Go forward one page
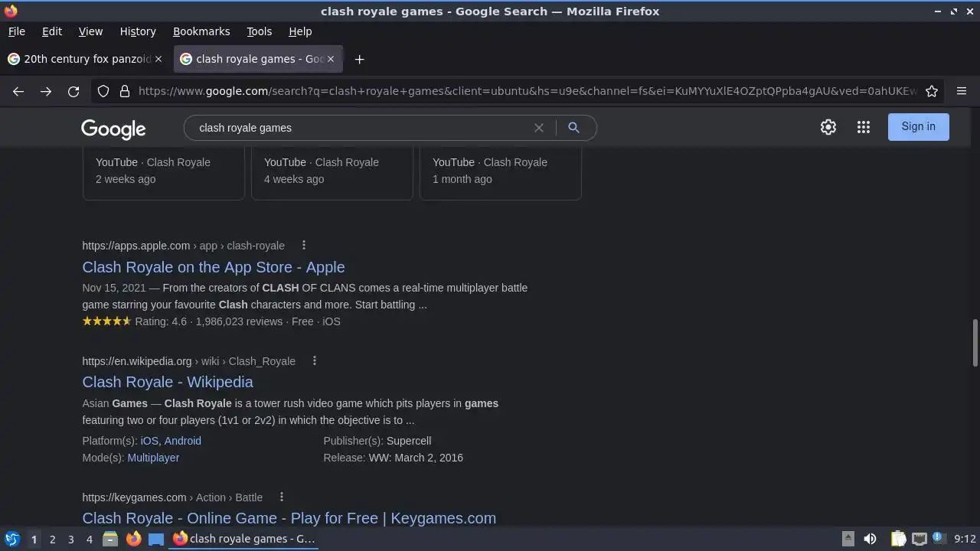 46,91
